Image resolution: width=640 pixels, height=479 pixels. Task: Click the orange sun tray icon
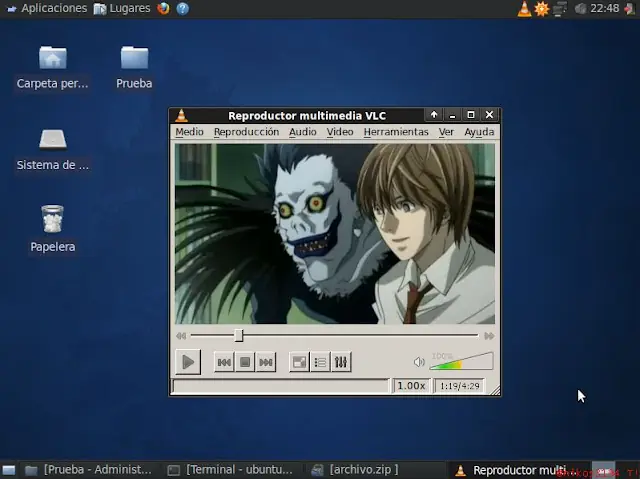[x=542, y=9]
